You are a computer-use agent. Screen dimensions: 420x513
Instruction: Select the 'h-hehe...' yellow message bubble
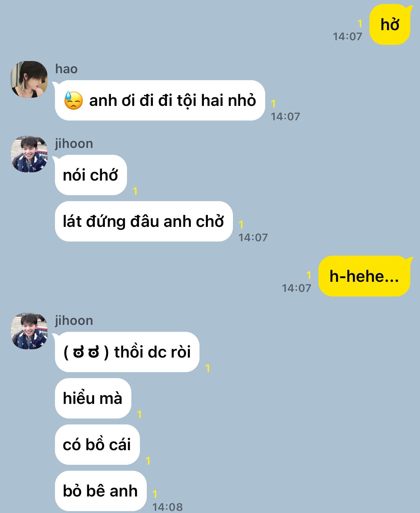[364, 276]
